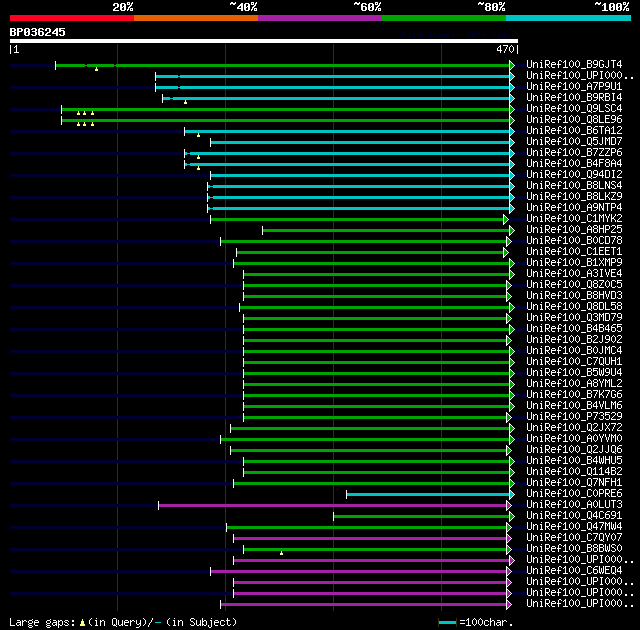Click the UniRef100_Q5JMD7 label
The height and width of the screenshot is (630, 640).
tap(574, 142)
